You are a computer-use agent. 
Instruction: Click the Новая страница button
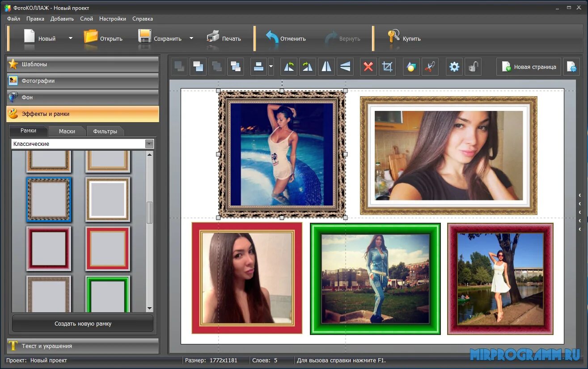[x=529, y=67]
